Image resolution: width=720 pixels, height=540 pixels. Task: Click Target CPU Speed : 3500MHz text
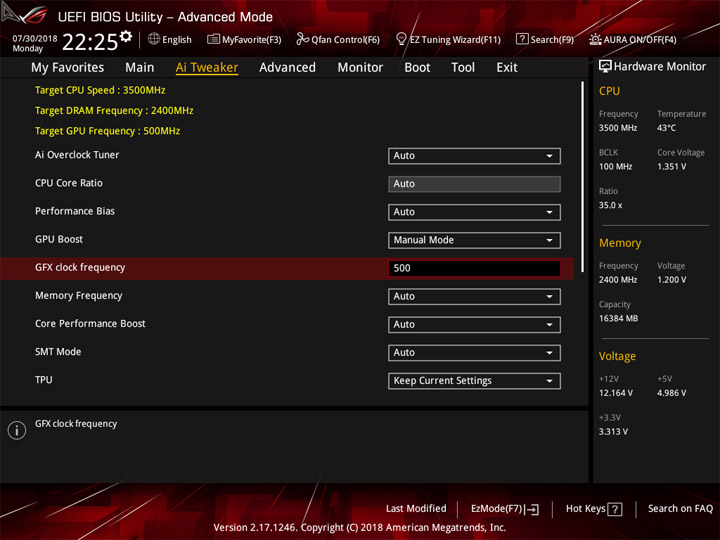pyautogui.click(x=100, y=90)
